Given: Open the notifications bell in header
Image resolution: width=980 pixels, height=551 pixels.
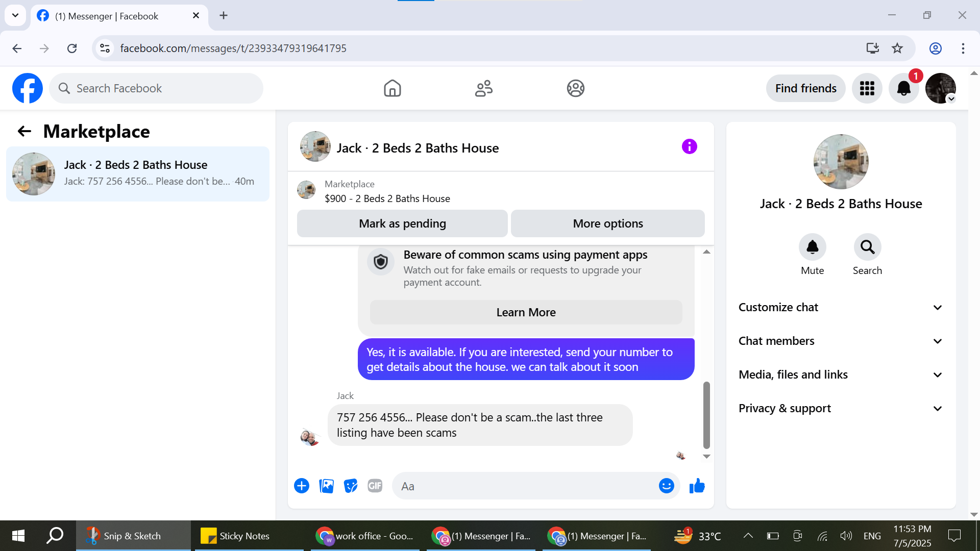Looking at the screenshot, I should point(903,88).
